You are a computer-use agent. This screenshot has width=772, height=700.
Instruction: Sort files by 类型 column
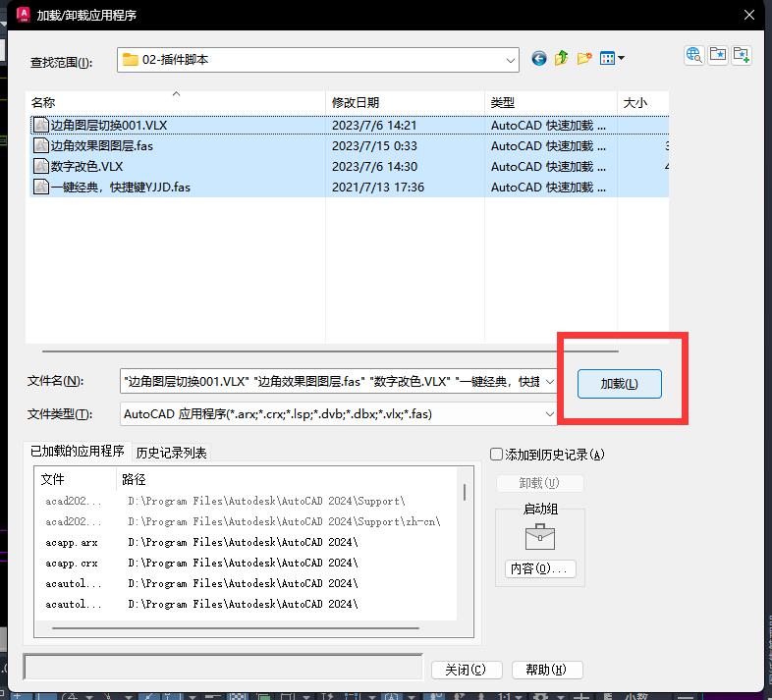tap(550, 102)
